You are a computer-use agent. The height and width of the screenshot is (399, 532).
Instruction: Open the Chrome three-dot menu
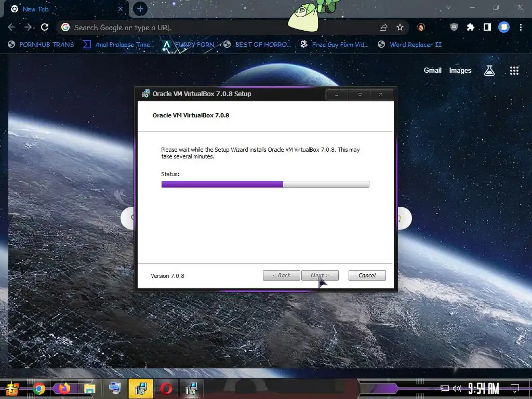pos(521,27)
